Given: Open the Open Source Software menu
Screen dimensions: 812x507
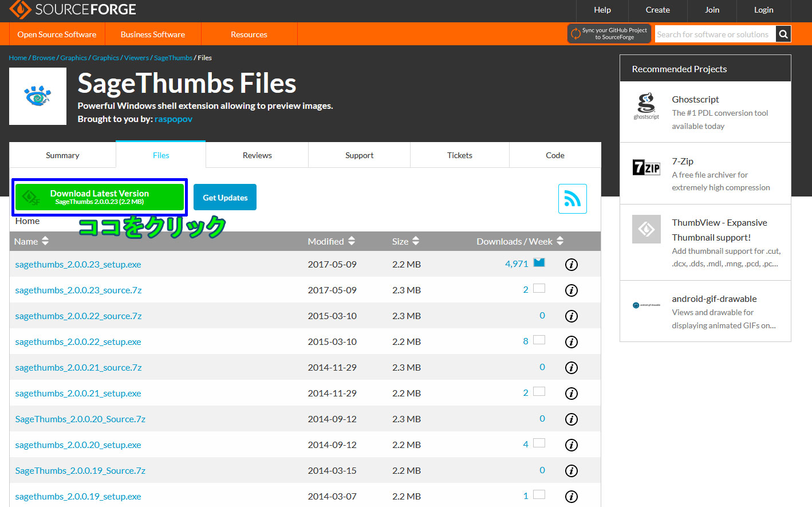Looking at the screenshot, I should pyautogui.click(x=57, y=34).
